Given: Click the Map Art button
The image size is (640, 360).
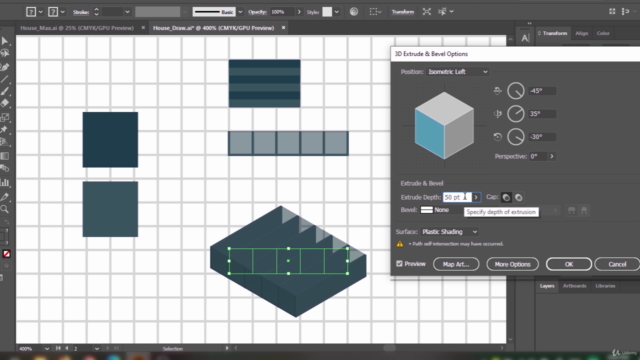Looking at the screenshot, I should pos(456,264).
